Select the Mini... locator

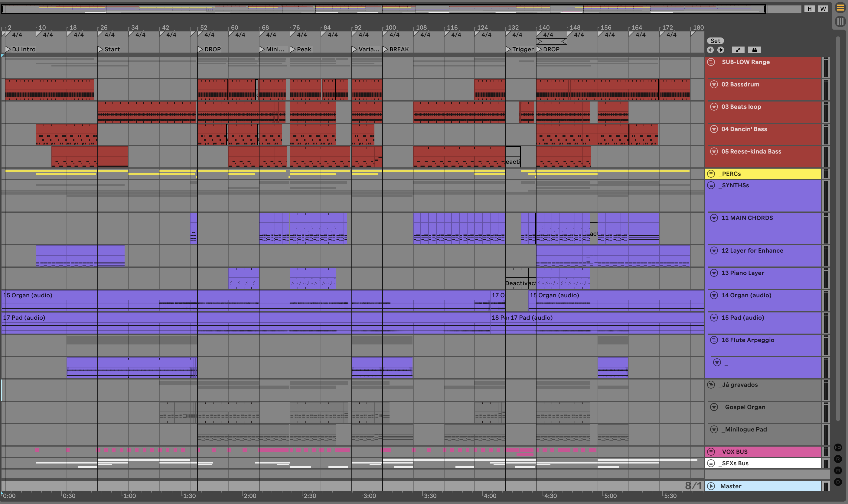(x=272, y=49)
